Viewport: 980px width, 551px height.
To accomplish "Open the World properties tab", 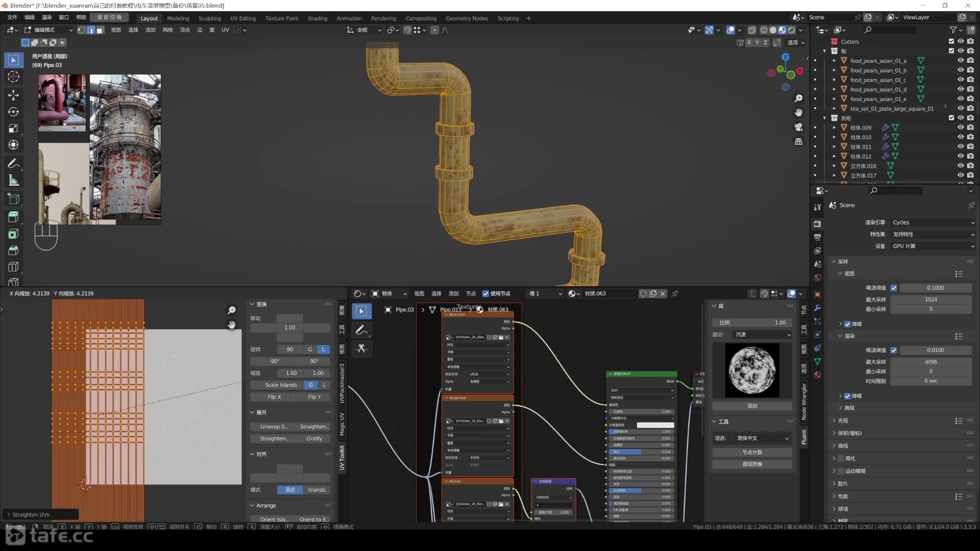I will [x=817, y=278].
